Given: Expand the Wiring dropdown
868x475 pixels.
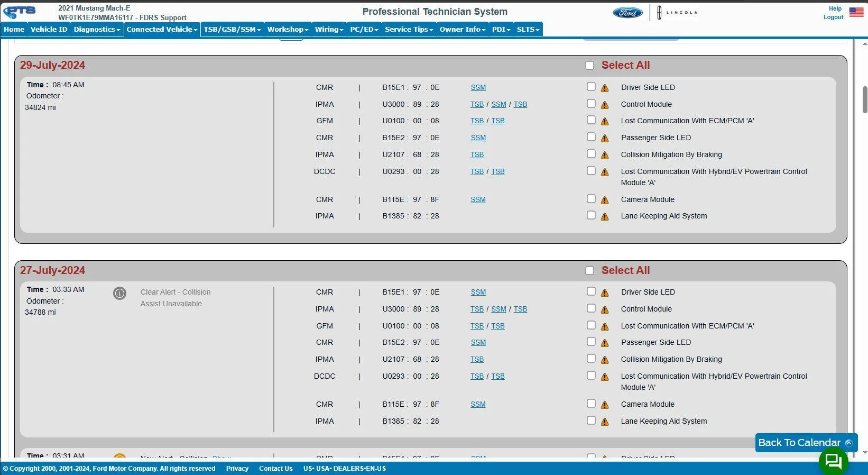Looking at the screenshot, I should [x=329, y=30].
